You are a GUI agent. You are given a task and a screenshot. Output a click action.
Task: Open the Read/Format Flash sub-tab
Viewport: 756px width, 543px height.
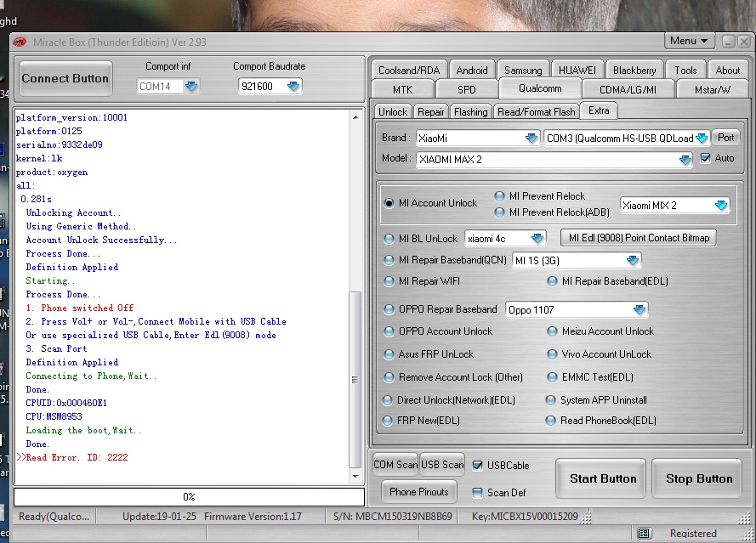coord(536,112)
